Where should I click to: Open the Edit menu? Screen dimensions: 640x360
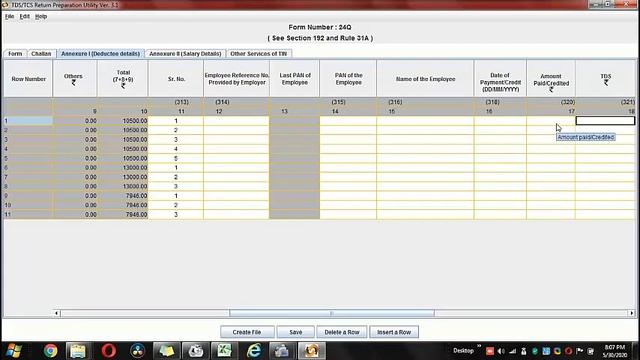coord(24,16)
